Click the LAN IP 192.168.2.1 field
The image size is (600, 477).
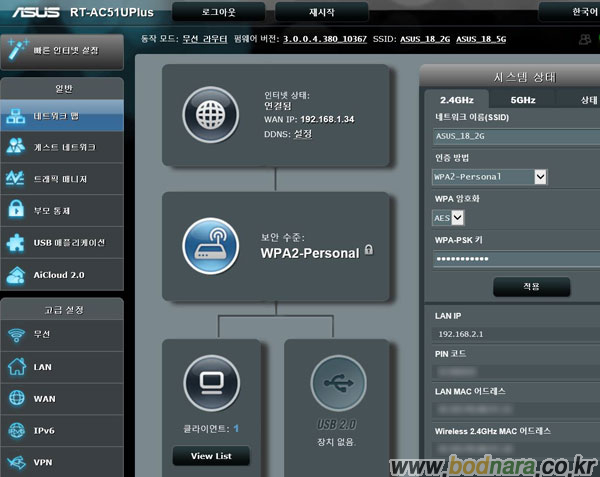pos(516,334)
